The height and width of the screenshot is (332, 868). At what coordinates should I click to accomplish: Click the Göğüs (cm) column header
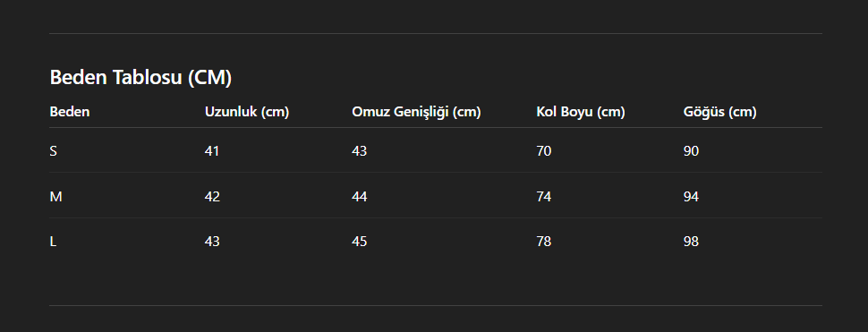719,112
